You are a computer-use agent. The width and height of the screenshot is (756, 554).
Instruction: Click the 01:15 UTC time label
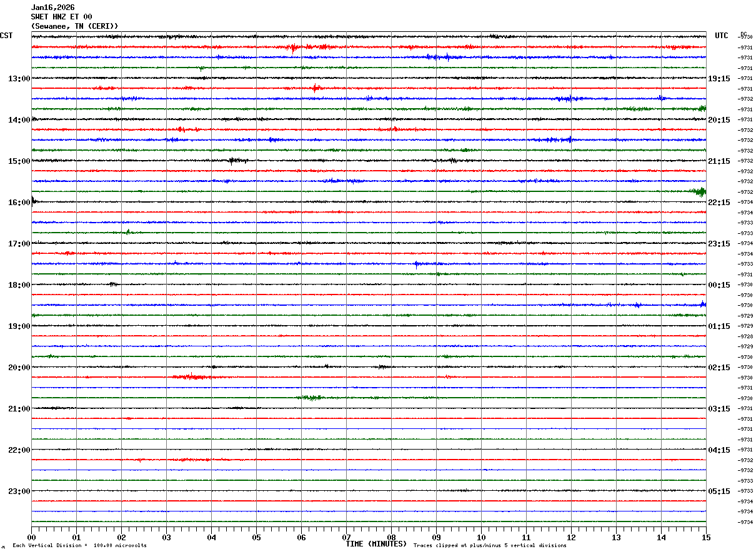pyautogui.click(x=719, y=326)
